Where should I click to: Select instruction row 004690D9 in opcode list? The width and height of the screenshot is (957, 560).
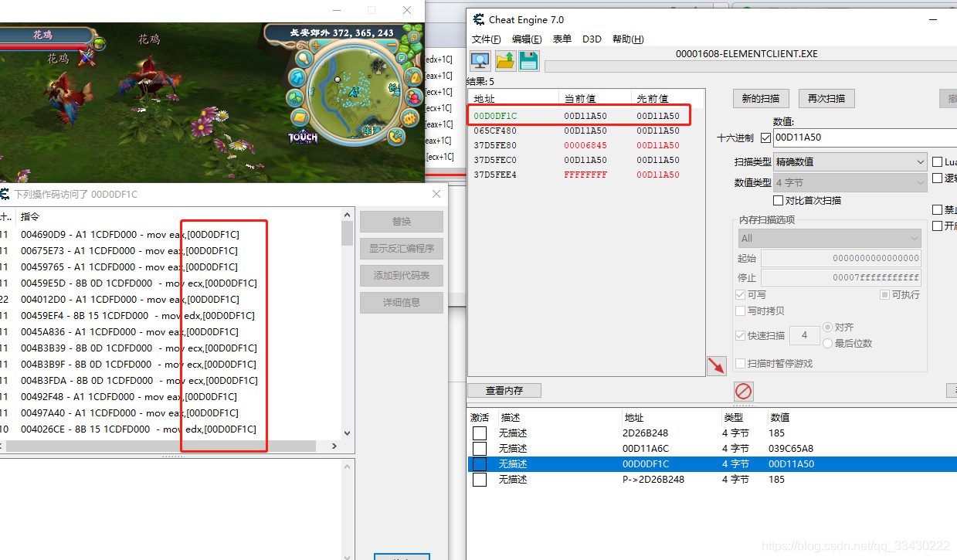click(x=170, y=234)
